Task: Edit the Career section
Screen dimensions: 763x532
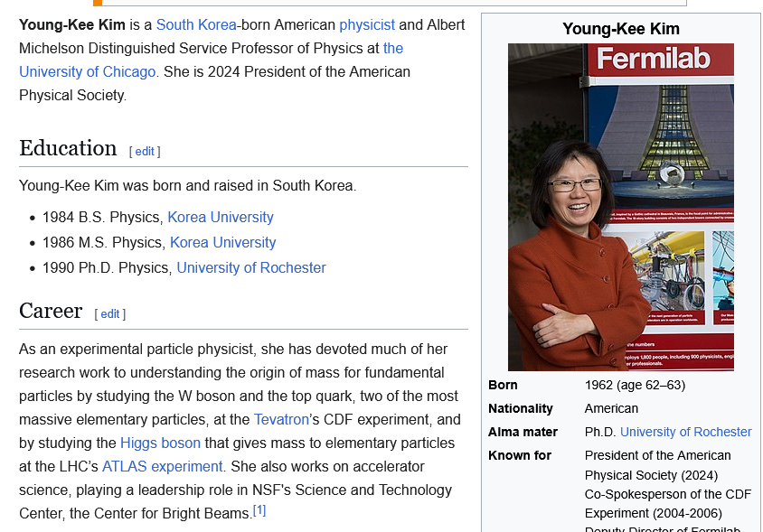Action: click(x=110, y=314)
